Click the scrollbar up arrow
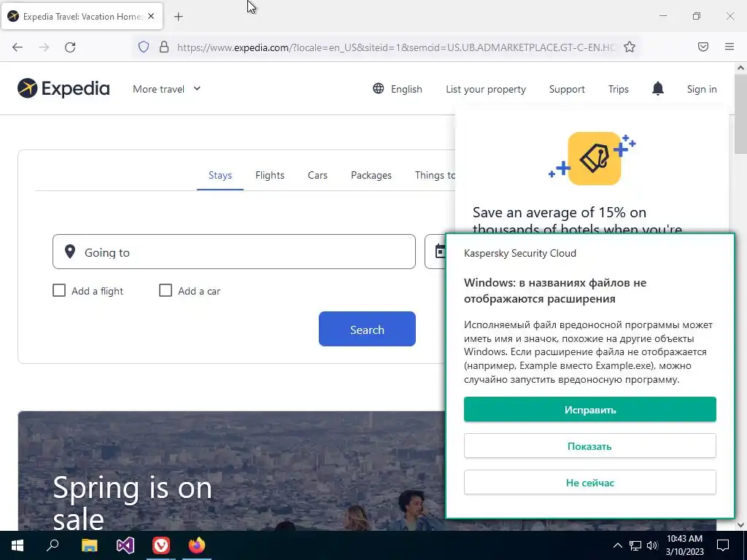This screenshot has height=560, width=747. coord(740,68)
